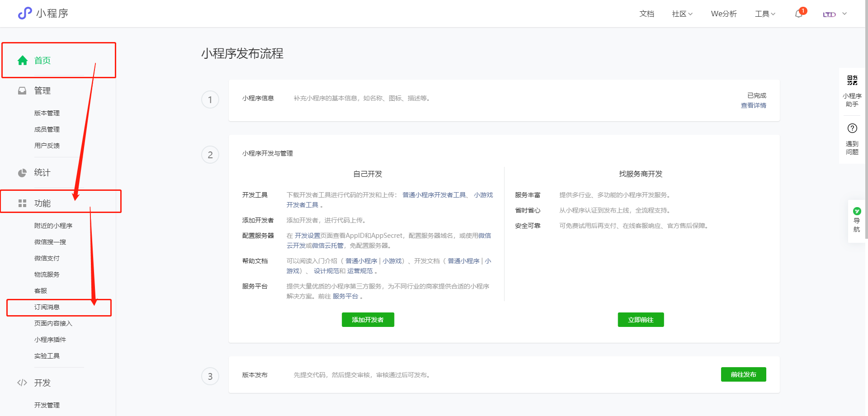Open We分析 in the top navigation
The height and width of the screenshot is (416, 868).
[x=723, y=14]
